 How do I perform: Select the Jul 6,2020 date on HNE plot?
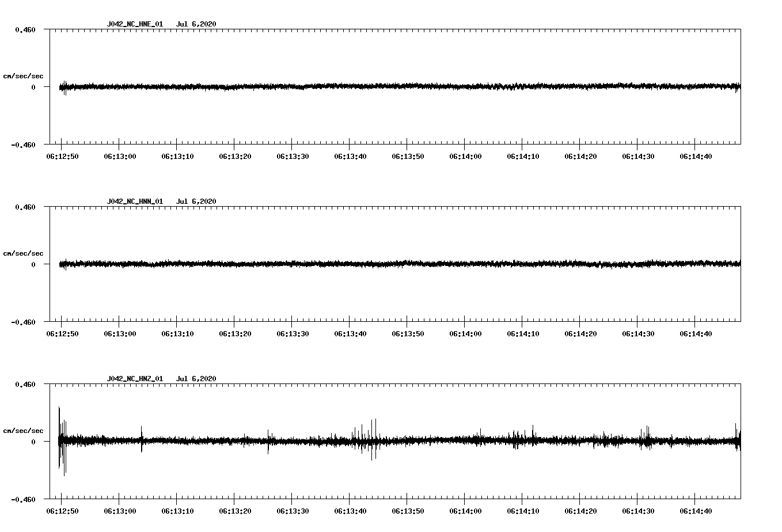[x=196, y=24]
